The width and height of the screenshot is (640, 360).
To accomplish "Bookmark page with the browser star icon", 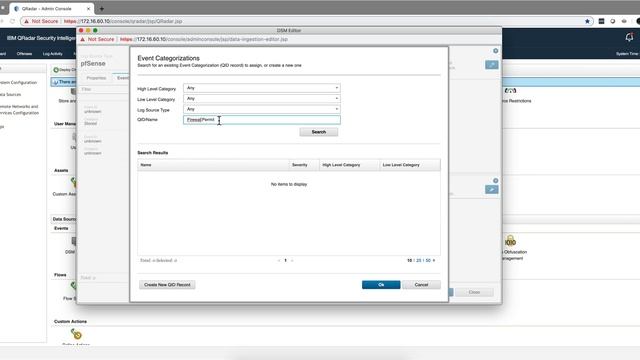I will pyautogui.click(x=587, y=21).
